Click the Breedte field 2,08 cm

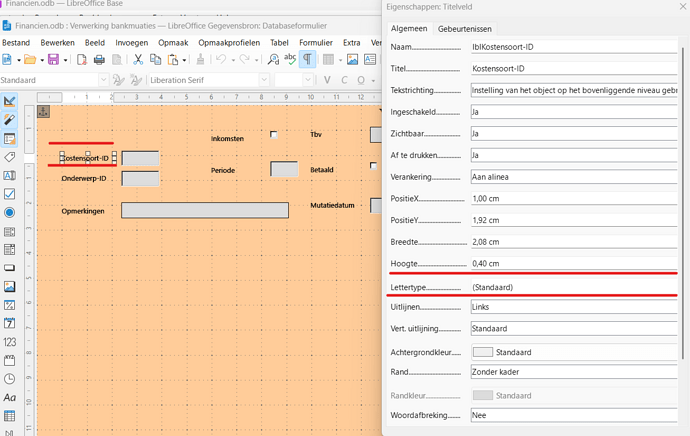coord(574,242)
